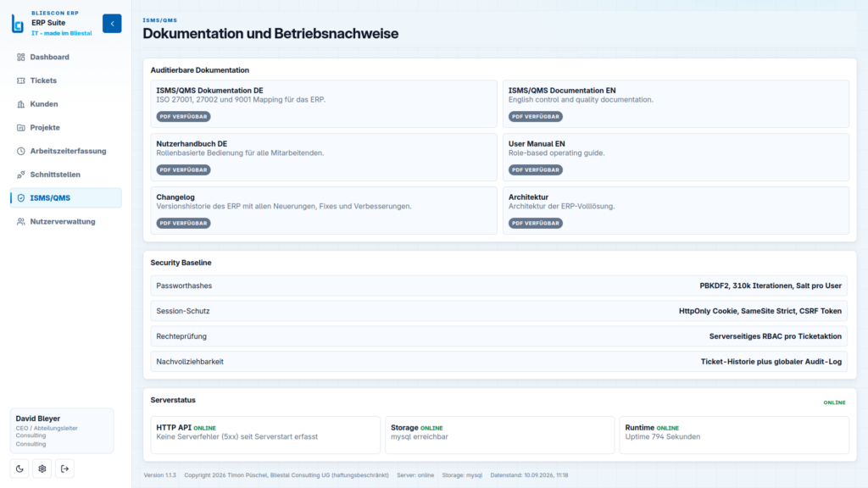Click the ISMS/QMS shield icon

(21, 198)
